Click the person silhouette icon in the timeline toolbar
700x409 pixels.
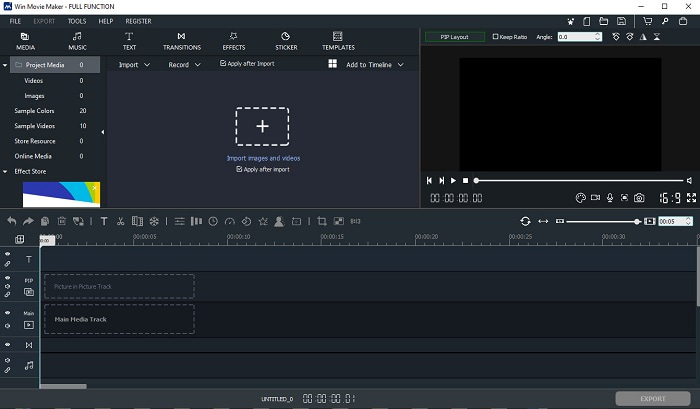point(279,221)
